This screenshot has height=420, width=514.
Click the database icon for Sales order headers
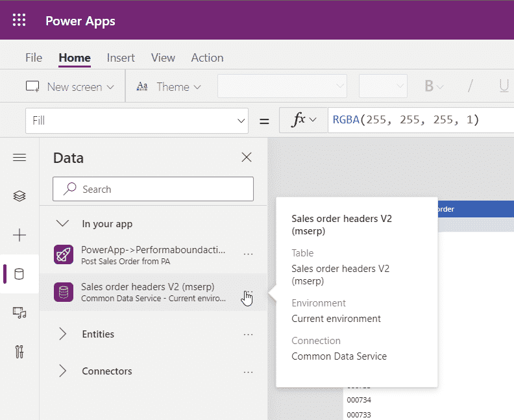[x=64, y=292]
